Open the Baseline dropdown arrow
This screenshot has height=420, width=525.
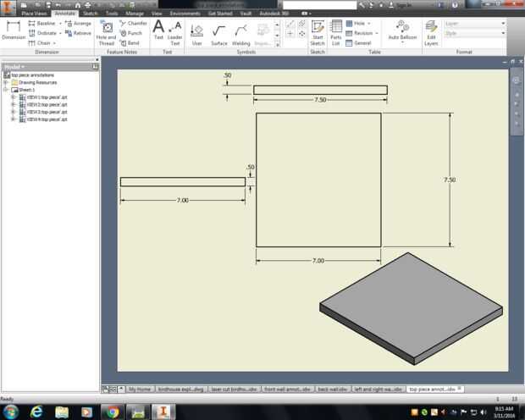(60, 24)
